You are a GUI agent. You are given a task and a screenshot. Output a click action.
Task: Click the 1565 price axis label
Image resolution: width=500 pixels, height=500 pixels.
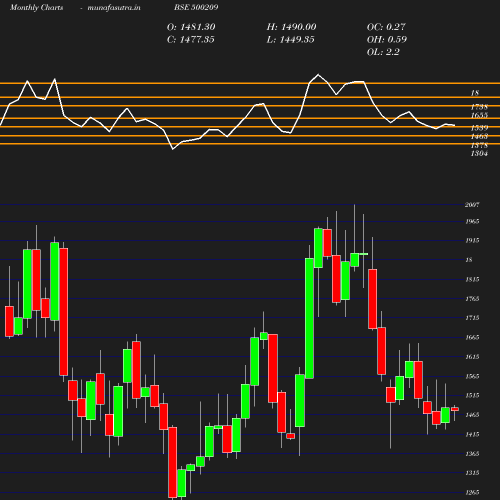(x=472, y=376)
